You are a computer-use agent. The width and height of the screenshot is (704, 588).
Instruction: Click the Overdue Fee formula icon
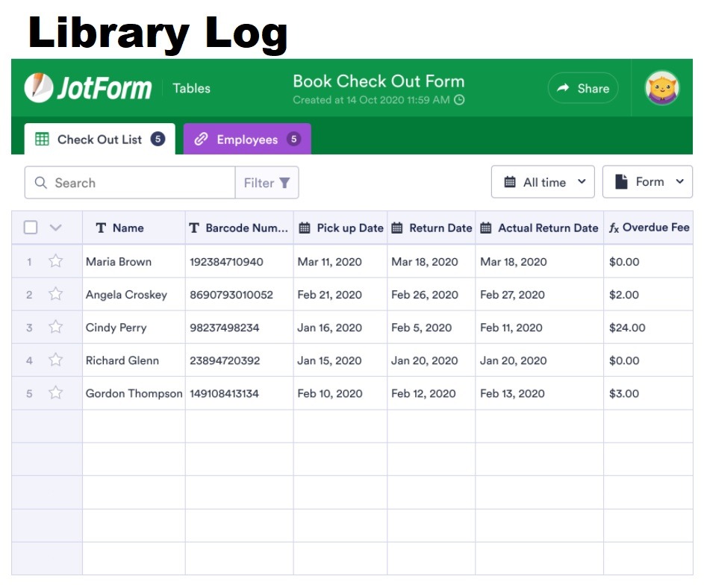(614, 228)
